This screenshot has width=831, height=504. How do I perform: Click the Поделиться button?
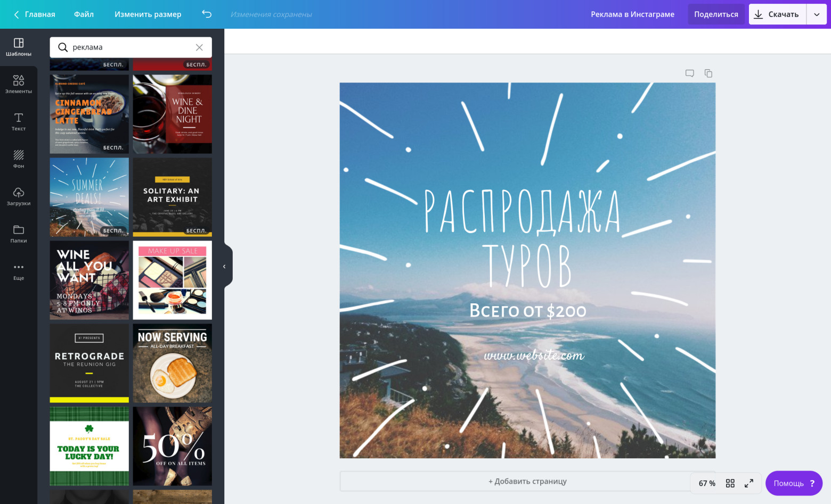(x=716, y=14)
